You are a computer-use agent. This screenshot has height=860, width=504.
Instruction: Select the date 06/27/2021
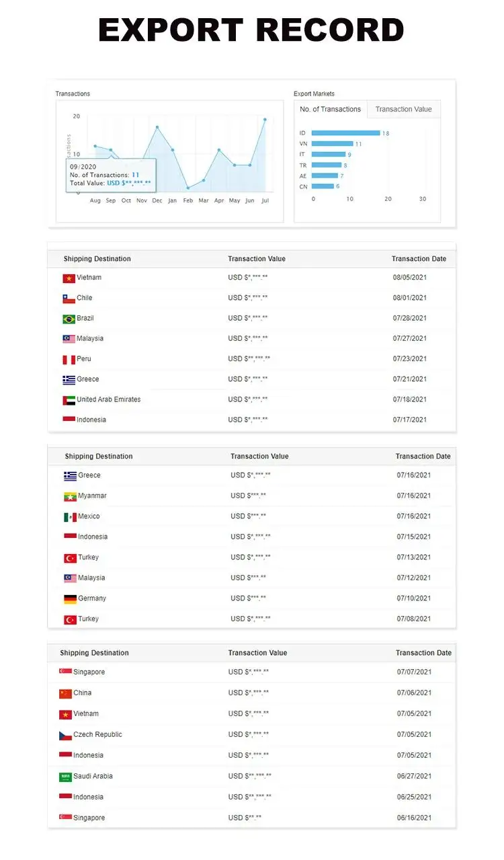click(414, 776)
